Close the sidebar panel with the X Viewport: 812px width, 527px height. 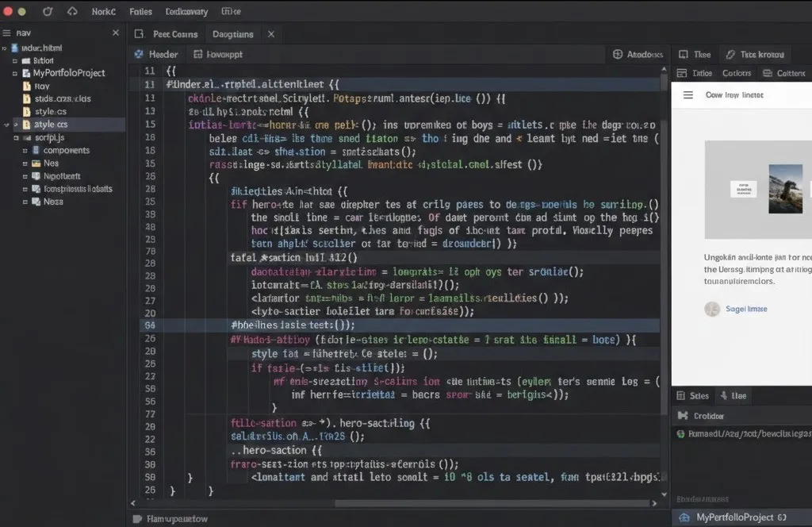click(x=116, y=33)
